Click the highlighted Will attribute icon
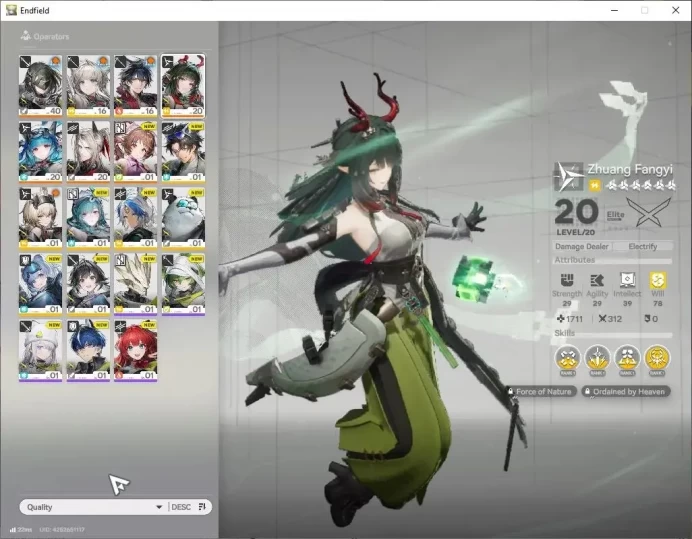Image resolution: width=692 pixels, height=539 pixels. [658, 280]
